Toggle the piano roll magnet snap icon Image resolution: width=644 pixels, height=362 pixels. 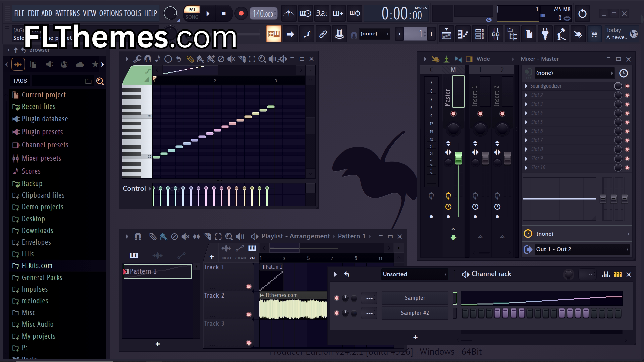[x=148, y=59]
